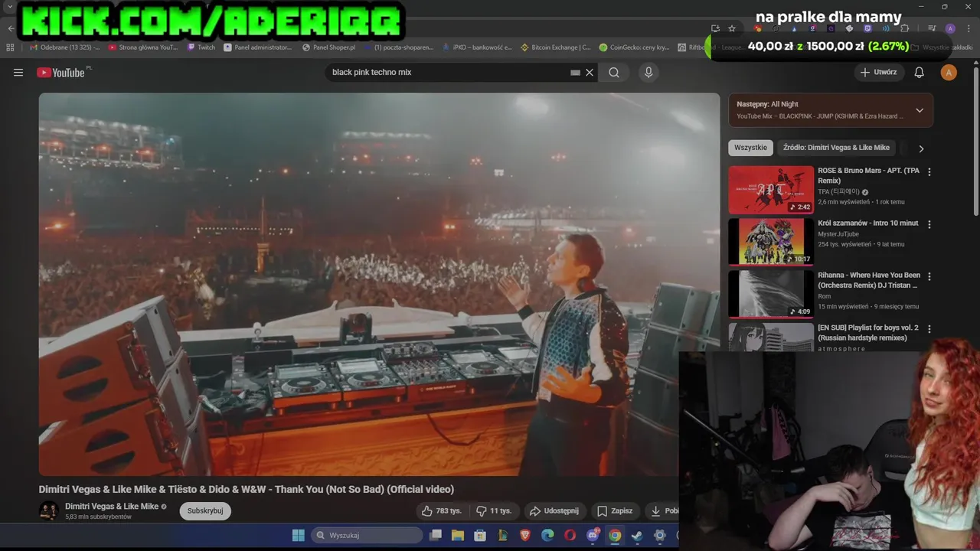
Task: Open the Windows Start menu
Action: [299, 535]
